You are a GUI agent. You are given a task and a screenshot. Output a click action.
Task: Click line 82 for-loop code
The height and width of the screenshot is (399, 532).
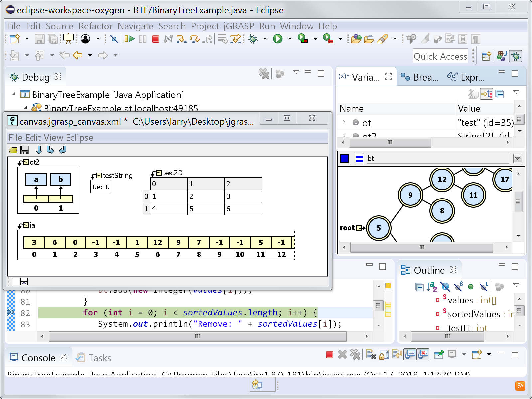(x=200, y=313)
